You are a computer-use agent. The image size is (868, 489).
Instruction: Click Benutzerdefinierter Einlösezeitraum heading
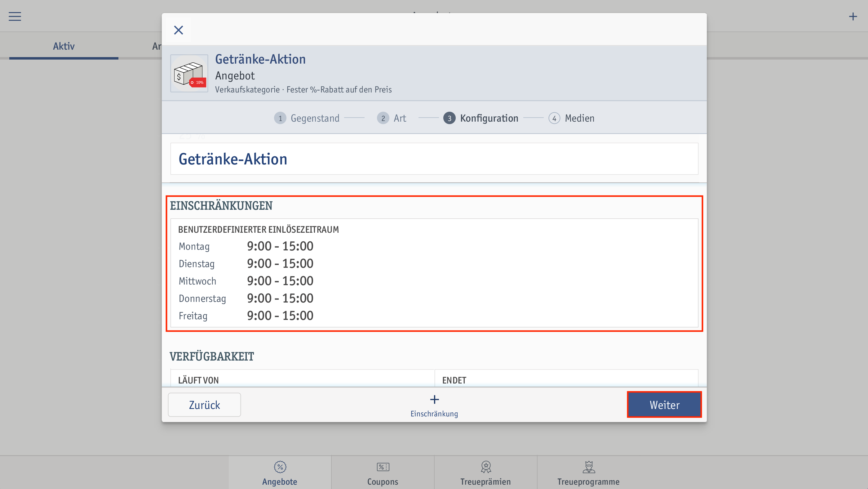[x=259, y=230]
